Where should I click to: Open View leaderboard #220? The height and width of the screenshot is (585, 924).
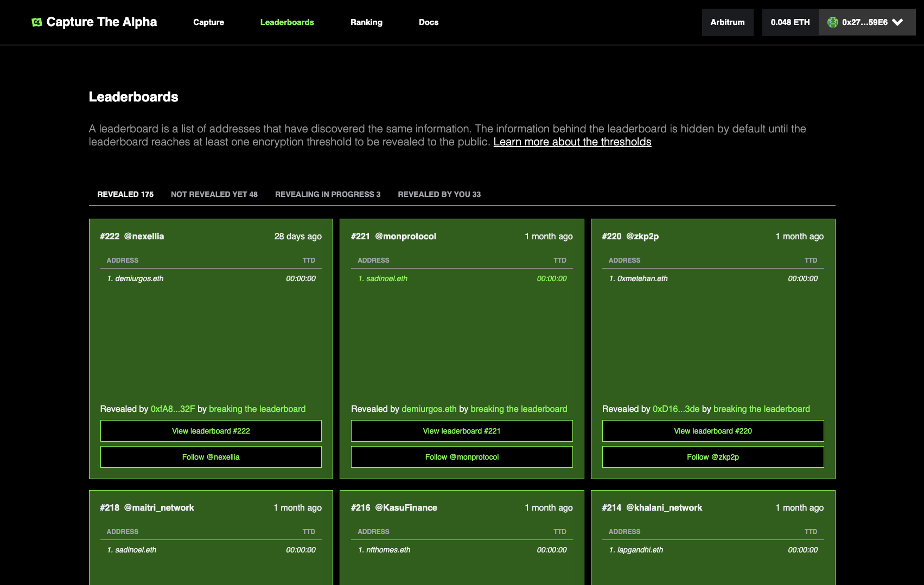tap(712, 431)
